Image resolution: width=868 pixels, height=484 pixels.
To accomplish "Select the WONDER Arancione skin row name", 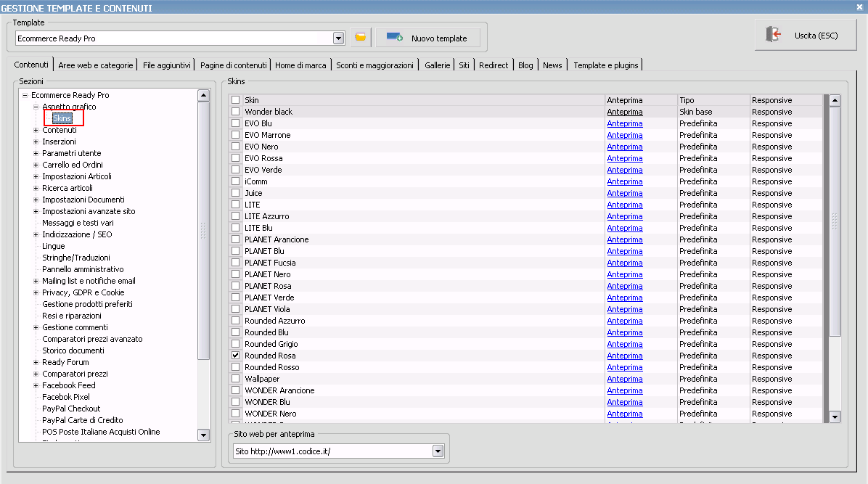I will click(x=279, y=390).
